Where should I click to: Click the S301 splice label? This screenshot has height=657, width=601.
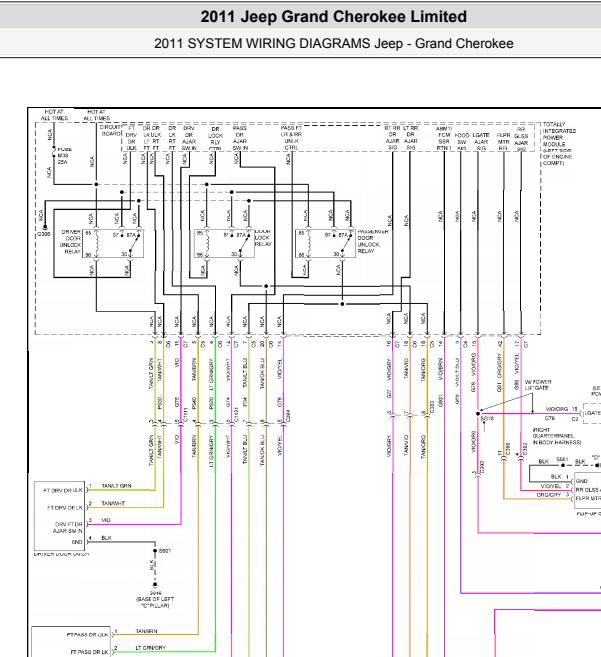click(x=165, y=551)
